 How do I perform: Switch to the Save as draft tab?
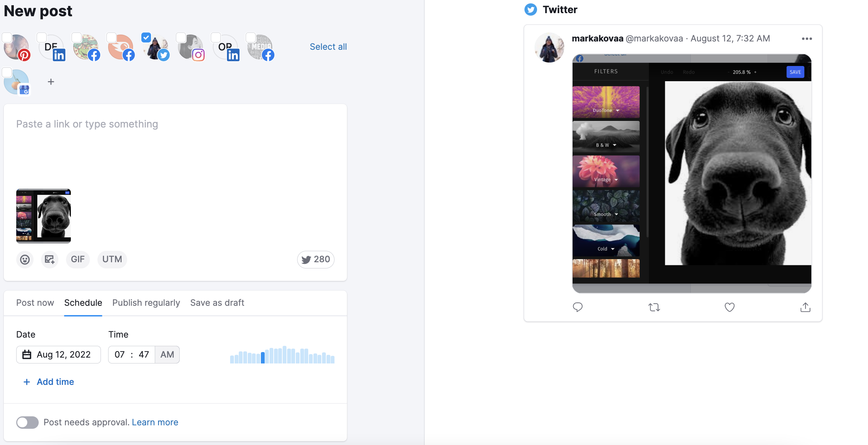[x=217, y=303]
